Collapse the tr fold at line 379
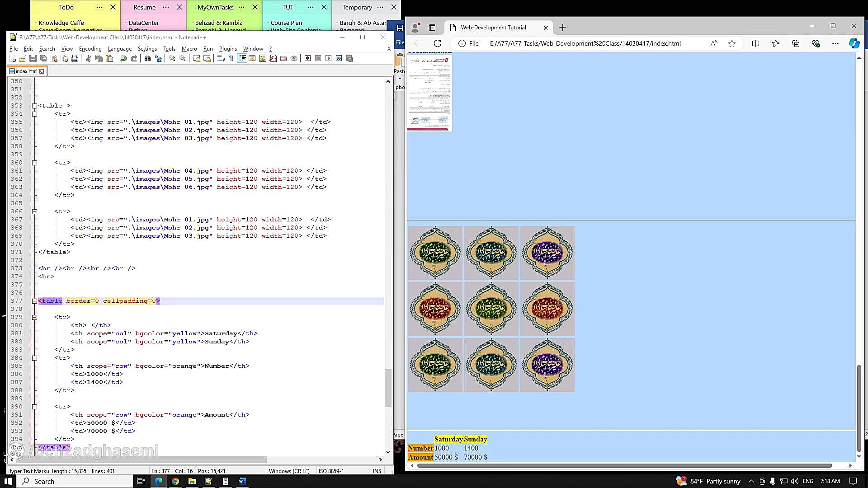868x488 pixels. pyautogui.click(x=34, y=317)
